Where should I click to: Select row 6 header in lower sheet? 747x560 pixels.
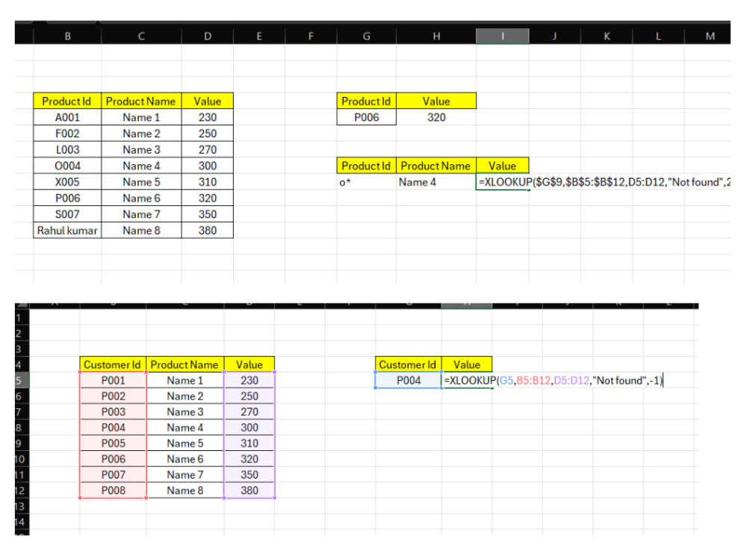[x=22, y=396]
